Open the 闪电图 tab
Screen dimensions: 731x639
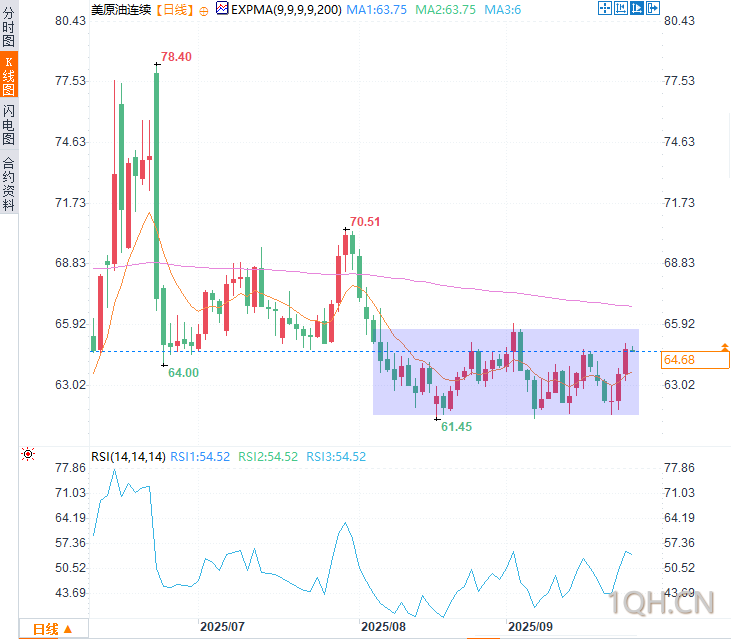[x=8, y=124]
